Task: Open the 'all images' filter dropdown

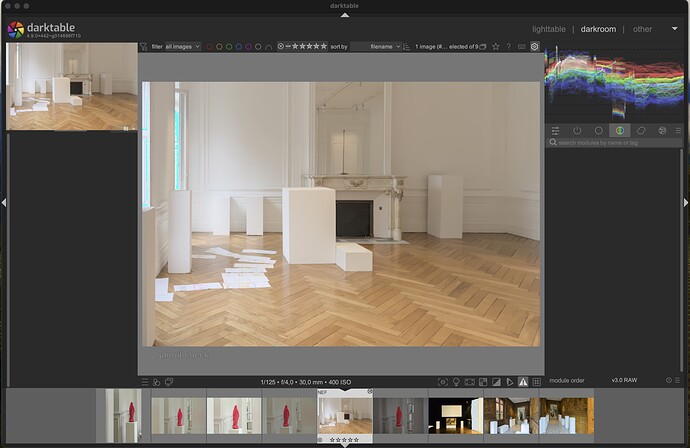Action: 183,47
